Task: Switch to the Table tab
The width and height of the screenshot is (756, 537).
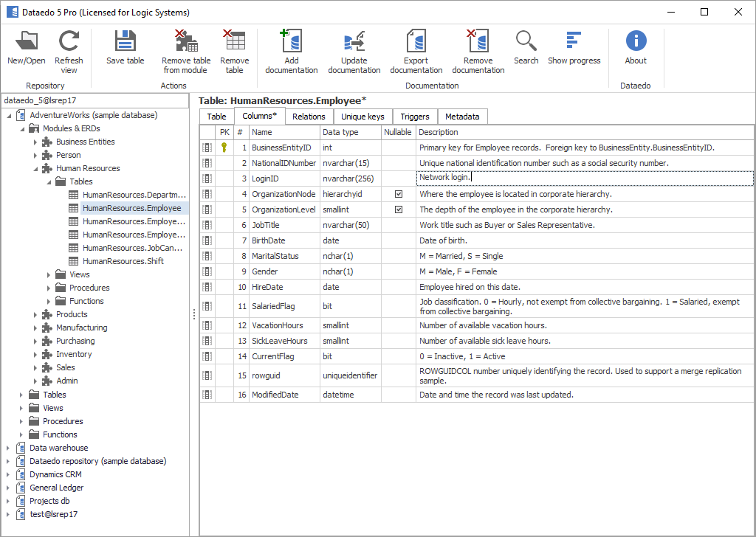Action: tap(216, 117)
